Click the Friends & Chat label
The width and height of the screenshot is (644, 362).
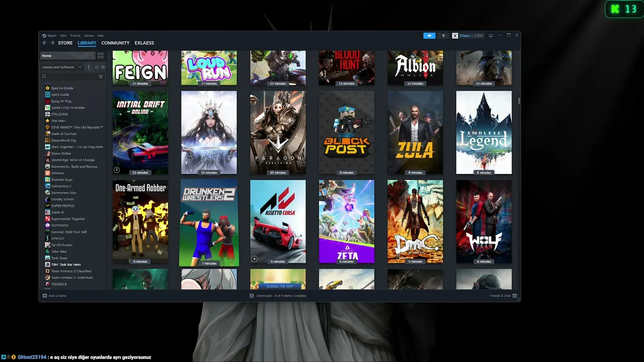click(500, 296)
